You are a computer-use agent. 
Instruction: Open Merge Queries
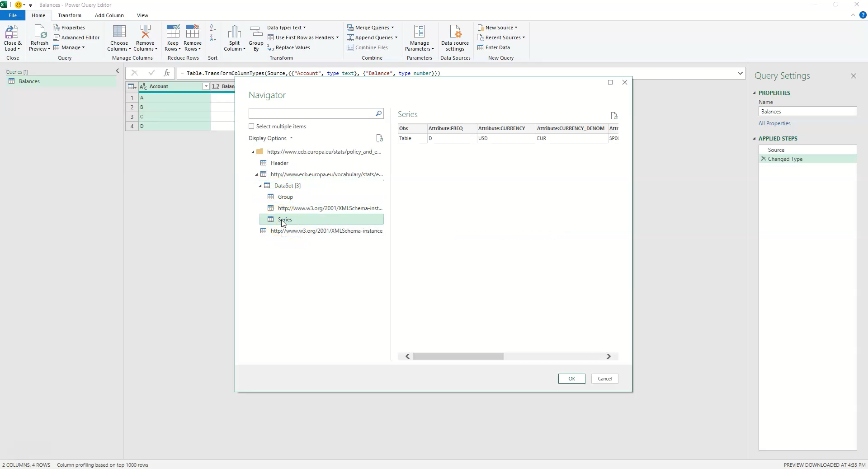[371, 27]
